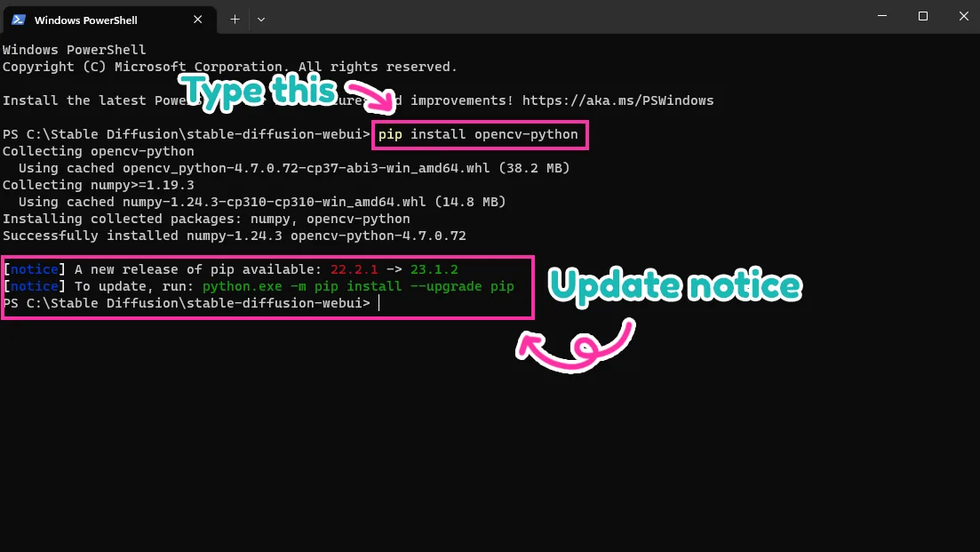Click the 'pip install opencv-python' command text

pos(478,134)
